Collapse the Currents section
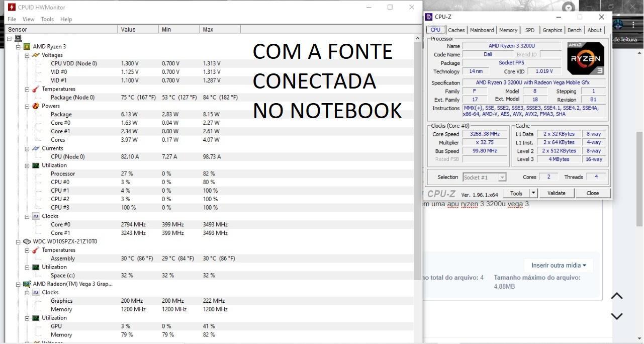This screenshot has height=344, width=644. pos(27,148)
